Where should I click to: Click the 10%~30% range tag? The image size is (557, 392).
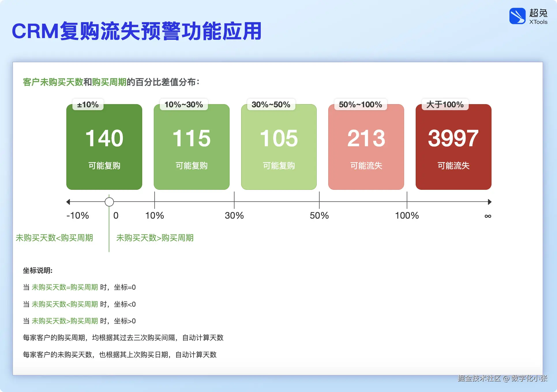click(x=183, y=104)
